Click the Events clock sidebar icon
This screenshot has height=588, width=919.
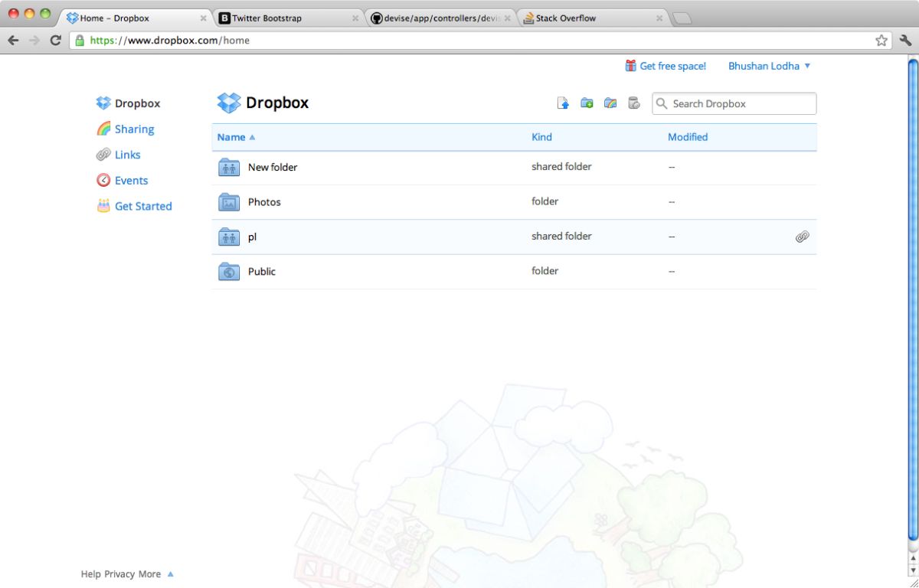[103, 180]
